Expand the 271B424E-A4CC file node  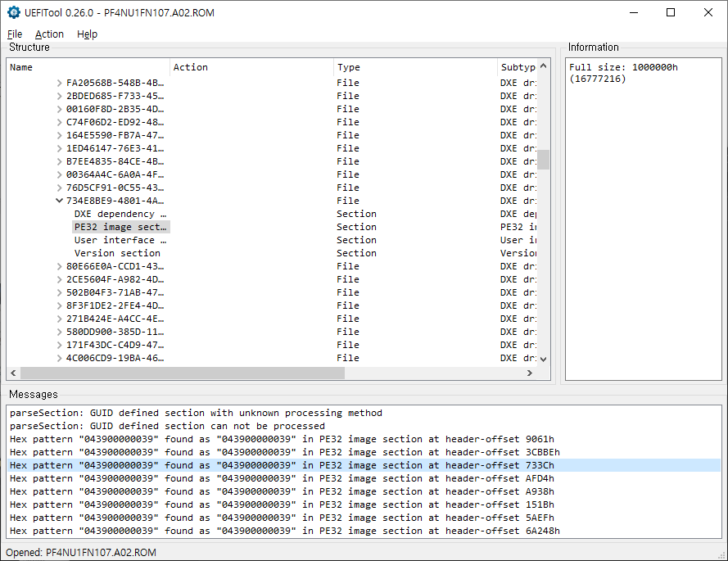point(59,319)
